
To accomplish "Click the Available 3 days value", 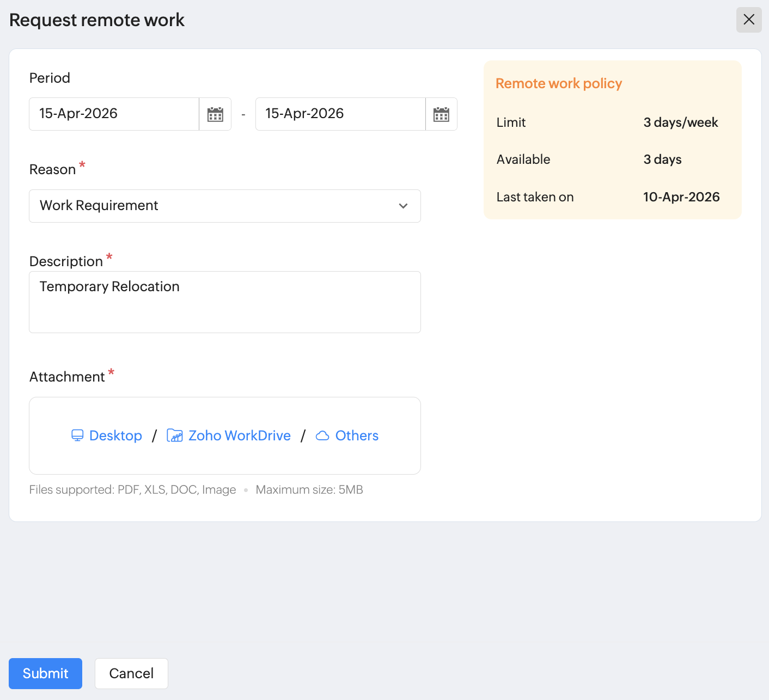I will coord(662,159).
